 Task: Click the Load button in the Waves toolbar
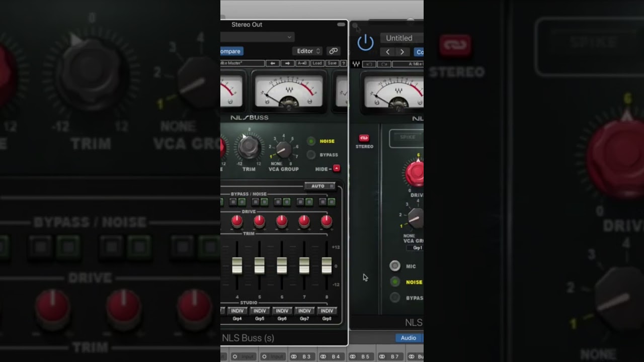click(x=317, y=63)
